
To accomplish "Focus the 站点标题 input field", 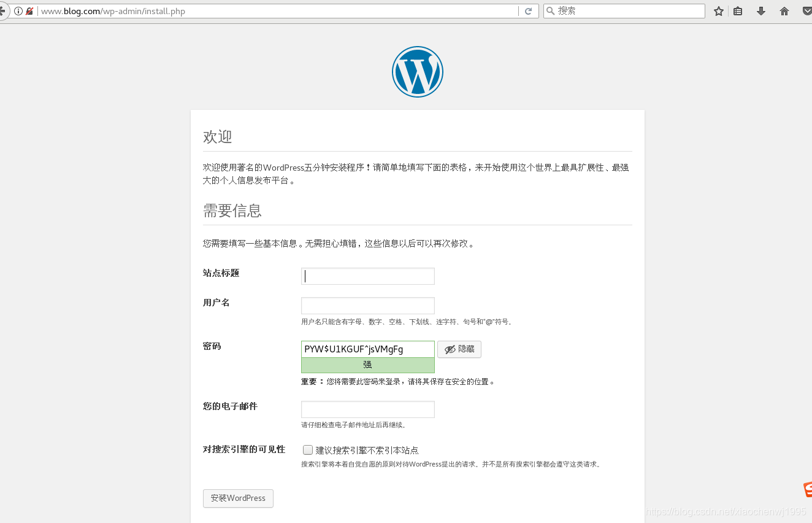I will [368, 276].
